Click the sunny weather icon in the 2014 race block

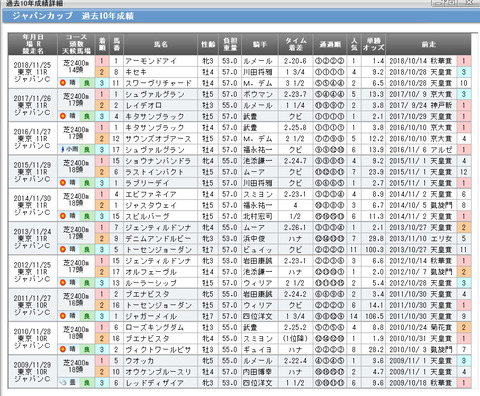tap(63, 216)
